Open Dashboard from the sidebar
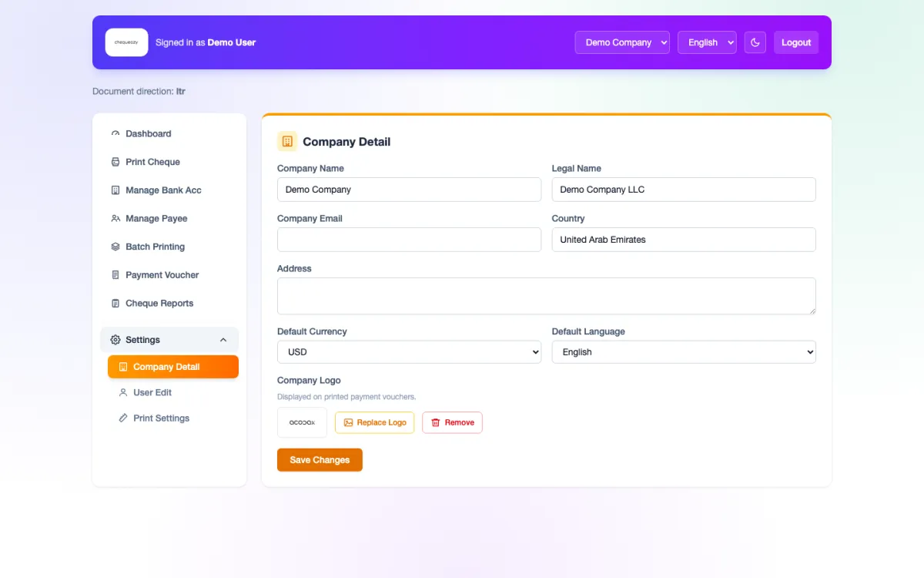Viewport: 924px width, 578px height. pyautogui.click(x=169, y=133)
